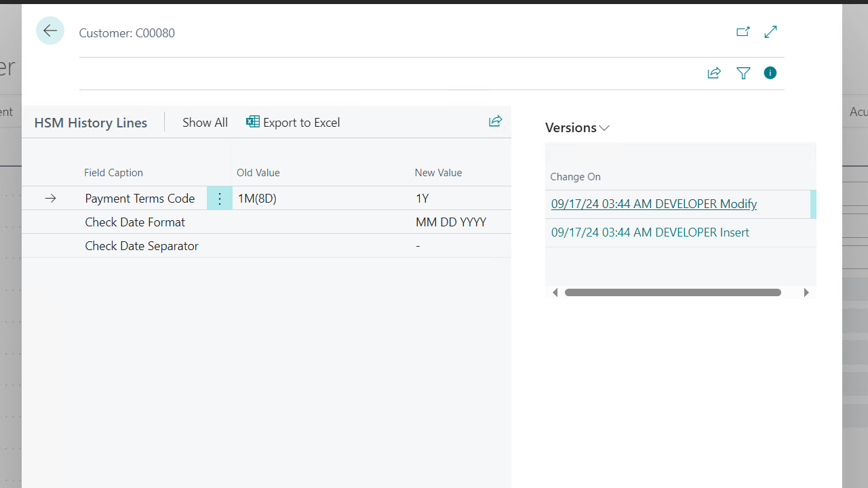Click the HSM History Lines heading
868x488 pixels.
[91, 123]
